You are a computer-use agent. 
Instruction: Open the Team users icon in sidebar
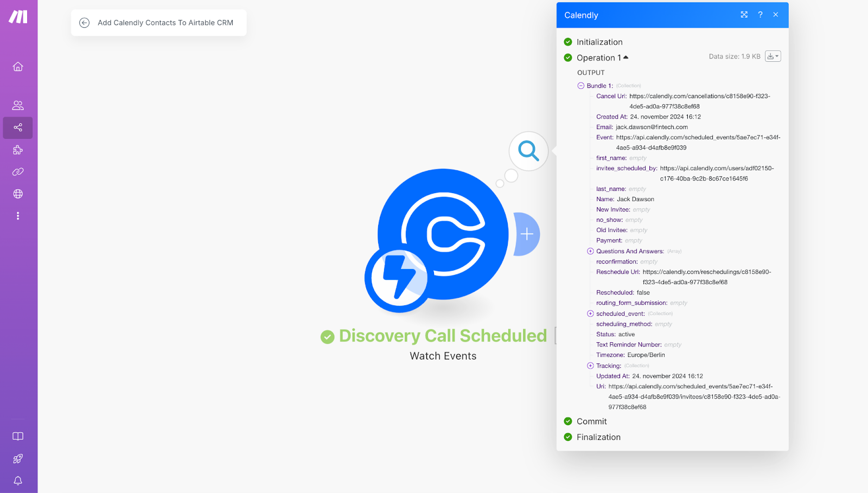point(18,105)
